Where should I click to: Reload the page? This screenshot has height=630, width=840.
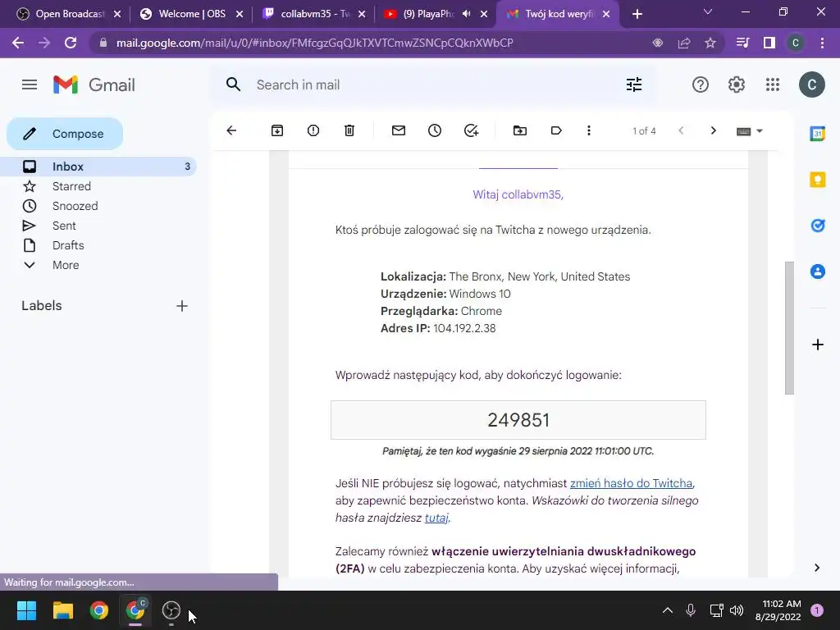71,43
